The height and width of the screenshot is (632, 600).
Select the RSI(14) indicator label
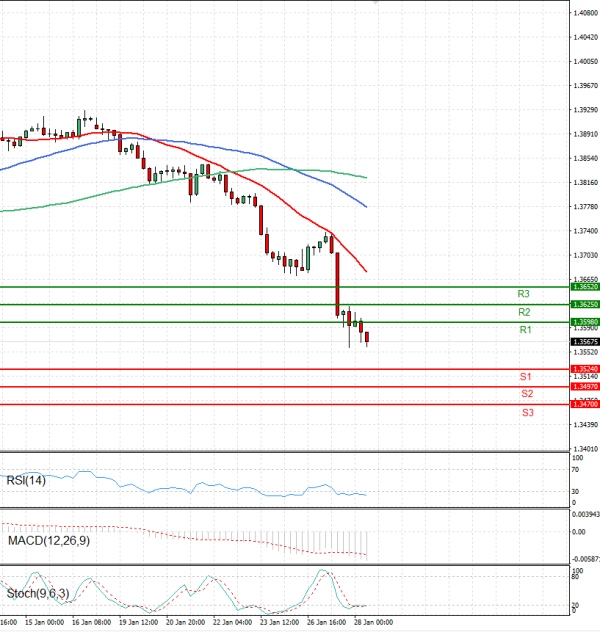28,481
